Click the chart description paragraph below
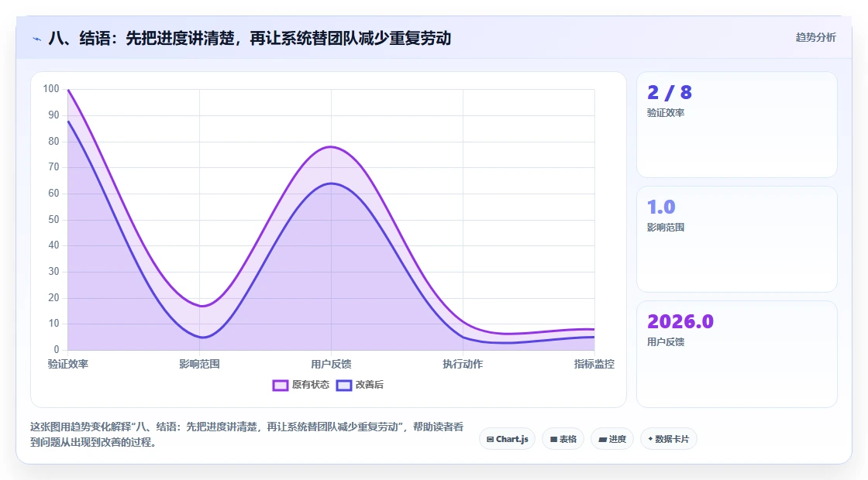The height and width of the screenshot is (480, 868). click(x=247, y=434)
